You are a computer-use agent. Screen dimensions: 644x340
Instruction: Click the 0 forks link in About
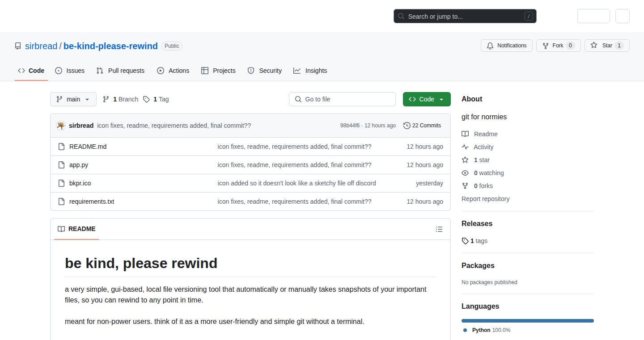483,186
